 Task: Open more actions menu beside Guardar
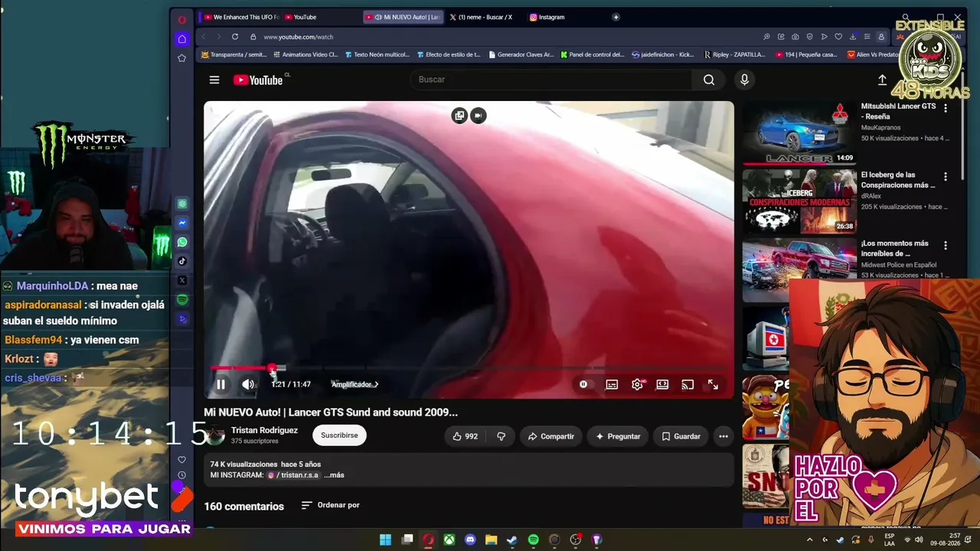723,436
